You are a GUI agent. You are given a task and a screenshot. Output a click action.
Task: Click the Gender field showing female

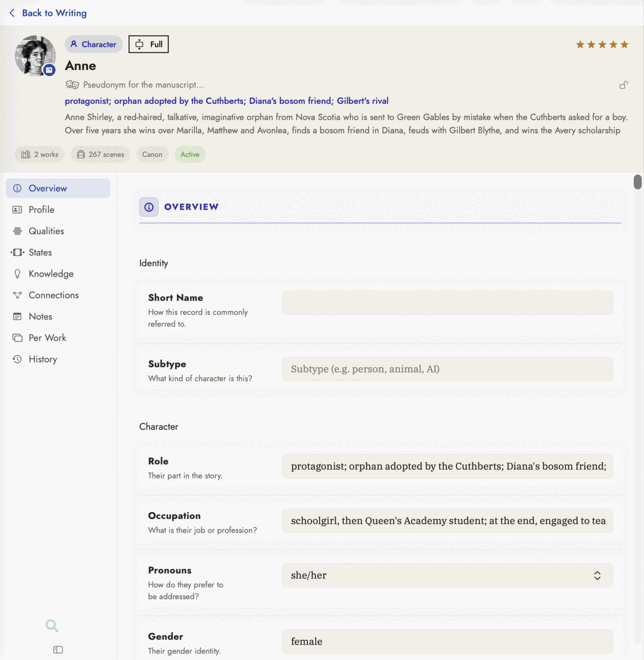click(x=447, y=642)
